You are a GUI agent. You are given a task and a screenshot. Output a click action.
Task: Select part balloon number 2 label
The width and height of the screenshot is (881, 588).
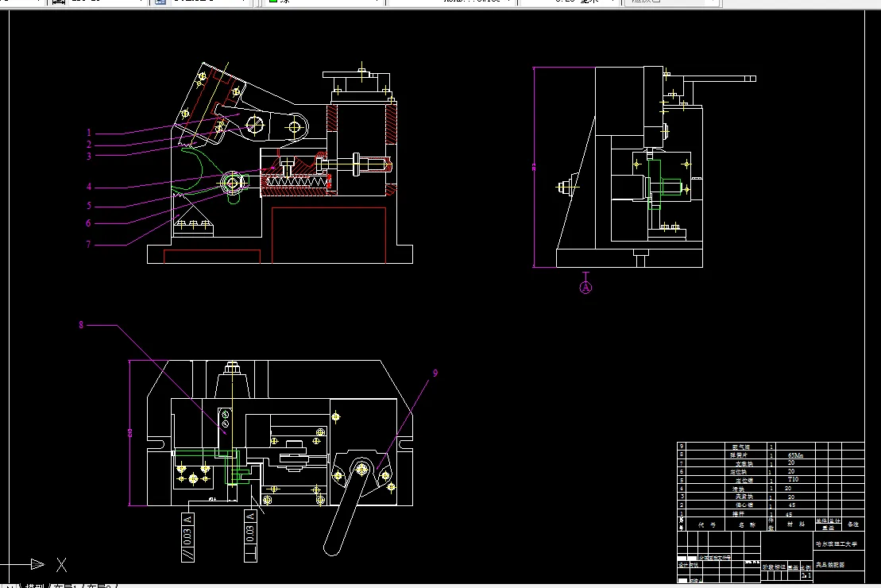[x=89, y=145]
